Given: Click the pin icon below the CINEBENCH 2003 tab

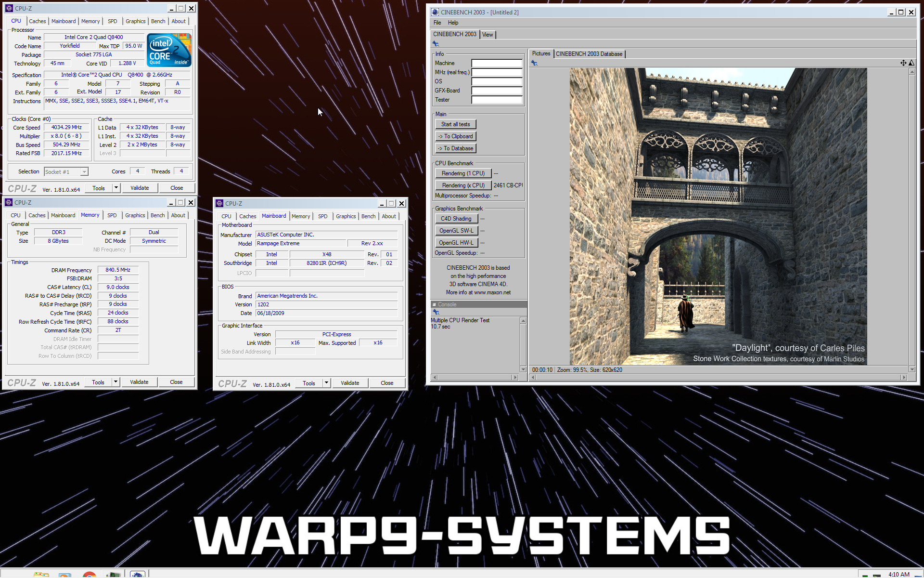Looking at the screenshot, I should click(436, 44).
